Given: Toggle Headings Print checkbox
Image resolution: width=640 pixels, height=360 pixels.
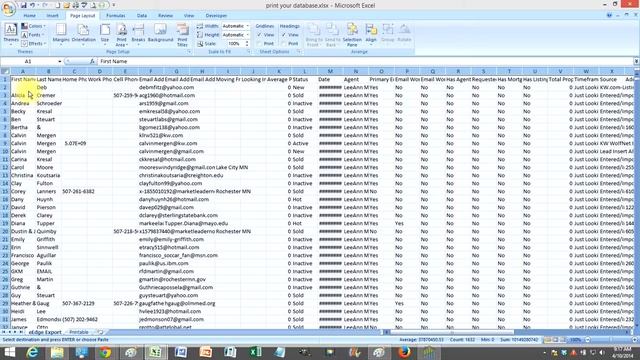Looking at the screenshot, I should 284,43.
